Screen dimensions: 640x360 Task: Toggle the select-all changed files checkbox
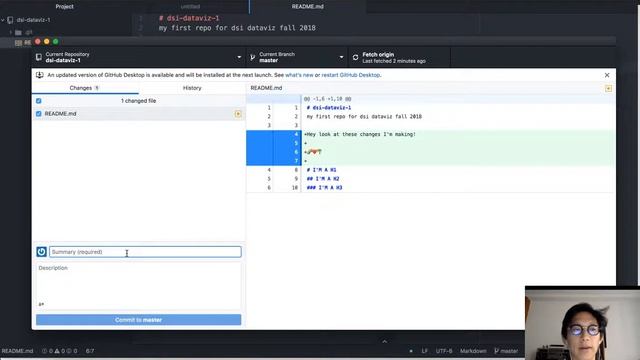click(x=38, y=101)
